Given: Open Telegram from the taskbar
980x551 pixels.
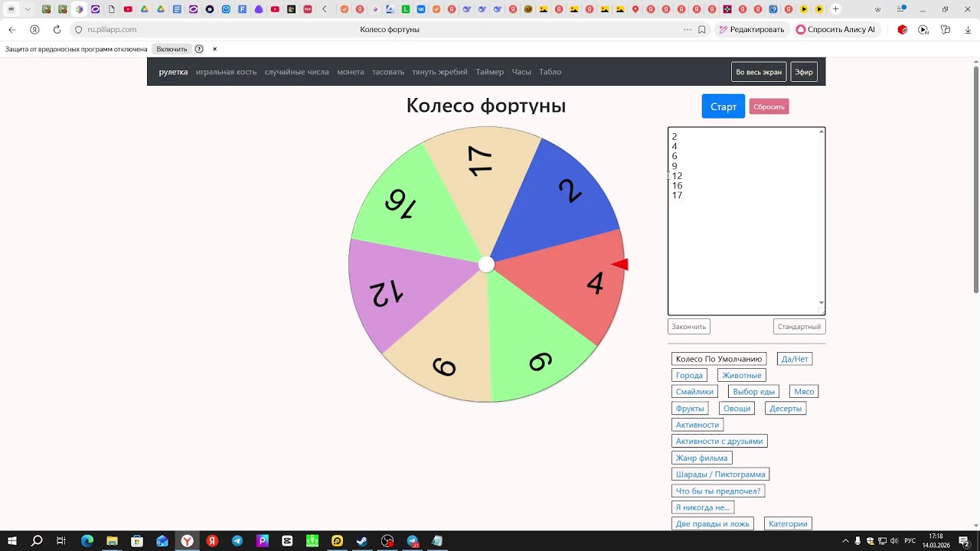Looking at the screenshot, I should 237,541.
